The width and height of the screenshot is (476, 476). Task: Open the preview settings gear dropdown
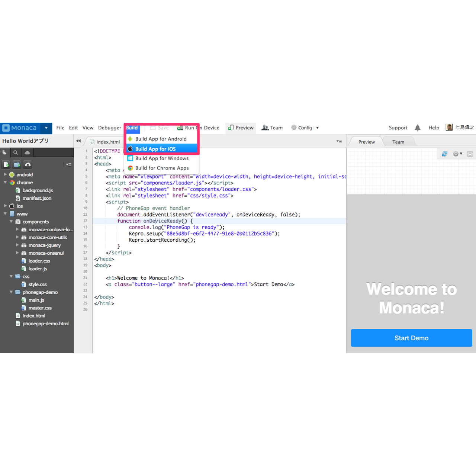pyautogui.click(x=457, y=154)
